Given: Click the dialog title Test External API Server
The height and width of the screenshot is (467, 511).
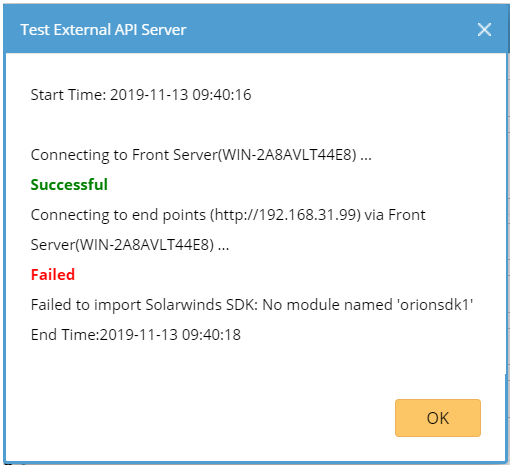Looking at the screenshot, I should [103, 30].
